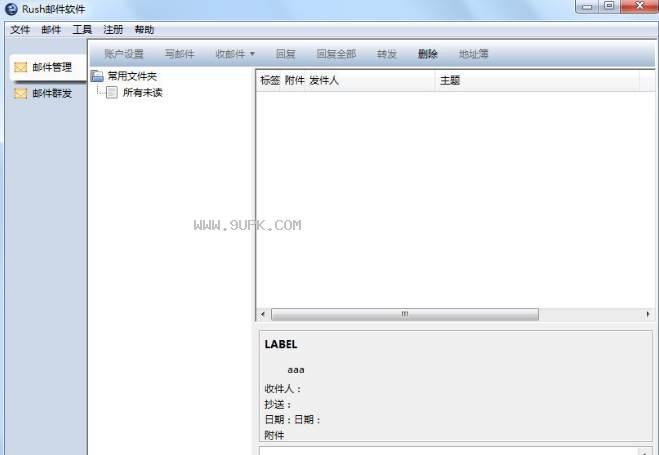
Task: Click the 邮件群发 envelope icon
Action: point(21,93)
